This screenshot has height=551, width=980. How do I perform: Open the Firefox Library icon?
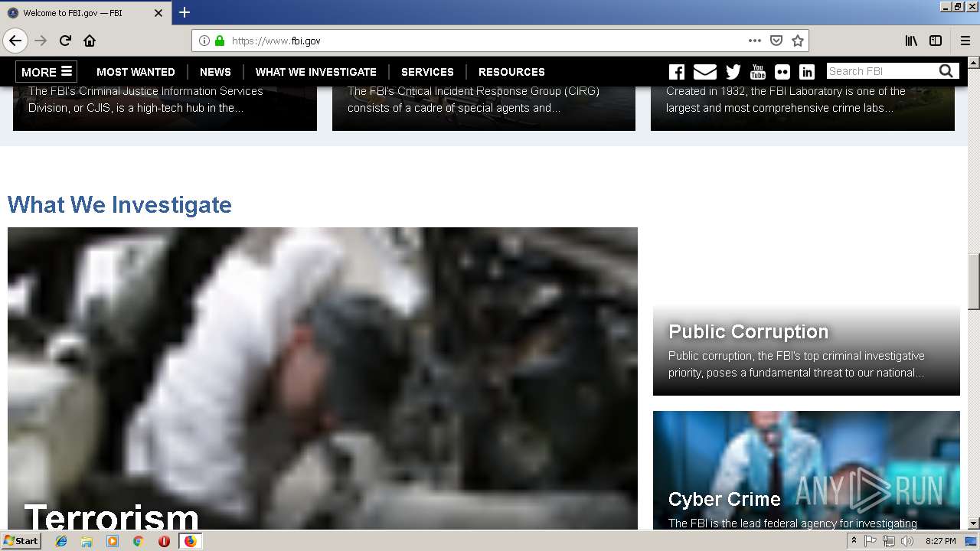pyautogui.click(x=911, y=41)
